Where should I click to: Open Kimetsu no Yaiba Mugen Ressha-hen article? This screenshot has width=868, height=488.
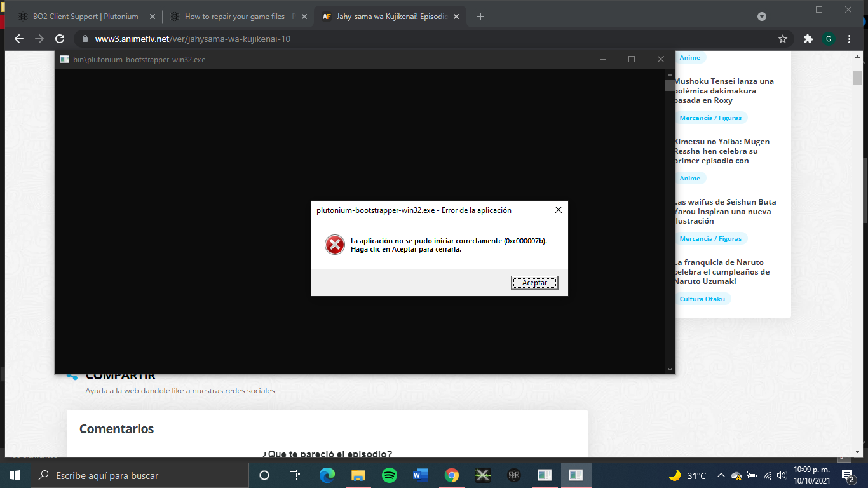click(x=722, y=151)
